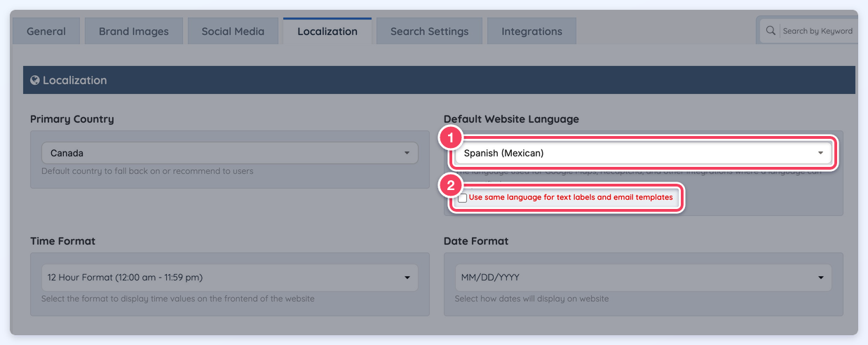This screenshot has height=345, width=868.
Task: Click the Localization section header title
Action: coord(75,81)
